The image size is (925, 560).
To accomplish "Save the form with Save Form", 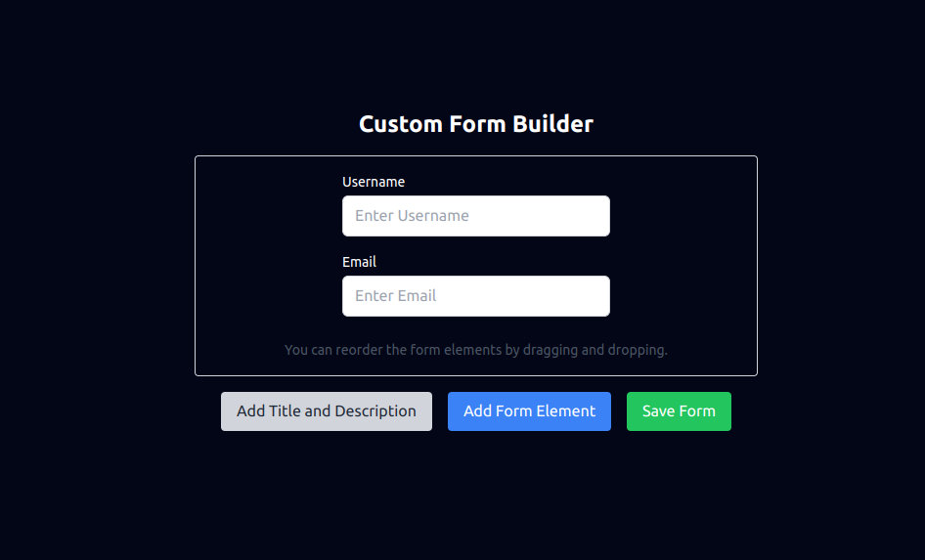I will [679, 411].
